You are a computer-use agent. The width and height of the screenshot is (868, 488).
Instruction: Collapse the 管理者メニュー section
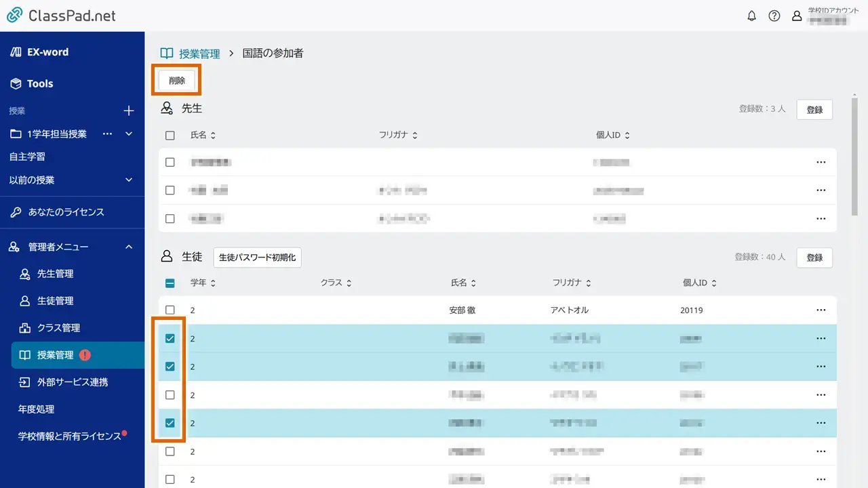pos(129,247)
